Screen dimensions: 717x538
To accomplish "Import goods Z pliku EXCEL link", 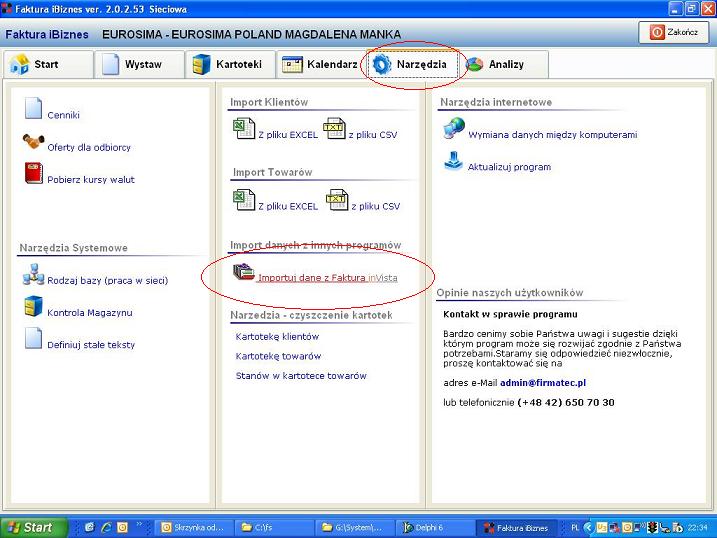I will click(x=288, y=207).
